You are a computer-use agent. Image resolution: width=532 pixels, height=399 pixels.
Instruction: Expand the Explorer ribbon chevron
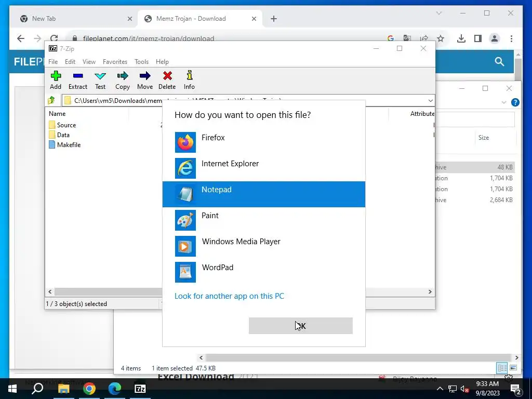[504, 102]
